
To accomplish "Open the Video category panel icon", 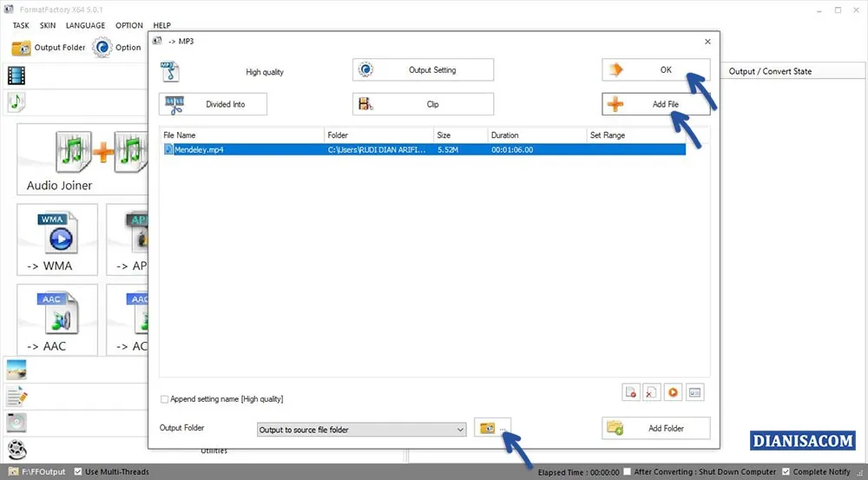I will [16, 76].
